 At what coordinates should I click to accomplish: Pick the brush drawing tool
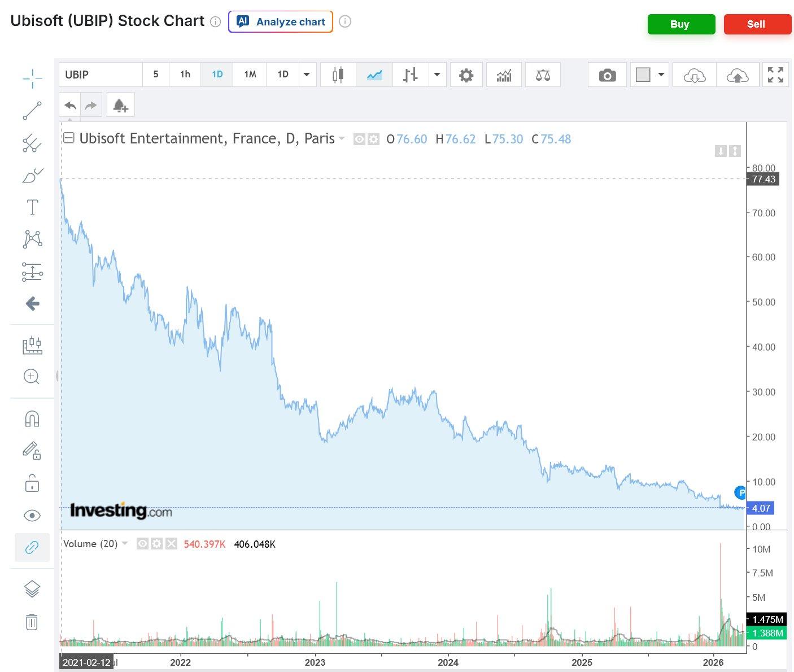[32, 176]
